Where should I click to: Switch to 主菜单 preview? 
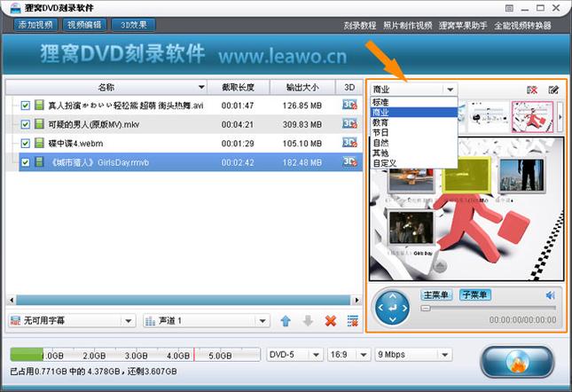tap(436, 294)
